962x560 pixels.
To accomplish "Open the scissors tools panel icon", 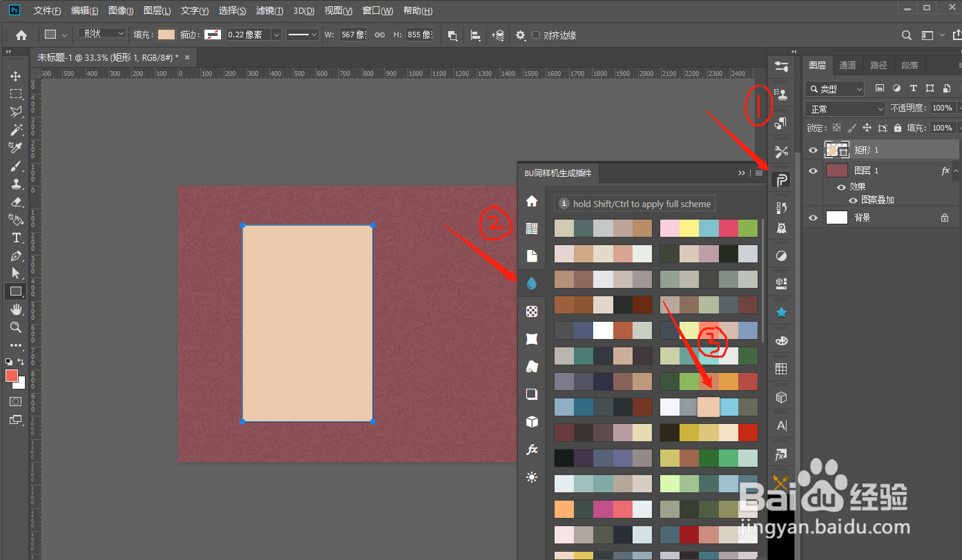I will 781,151.
